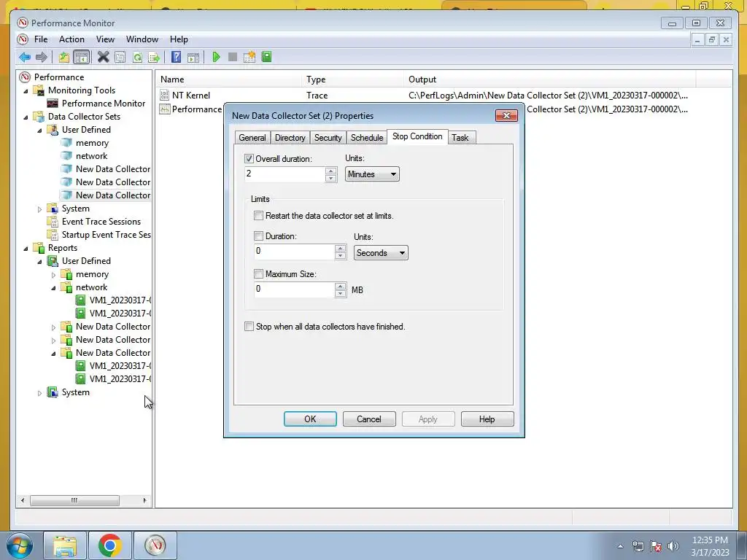Click the Refresh toolbar icon
Screen dimensions: 747x560
click(137, 58)
